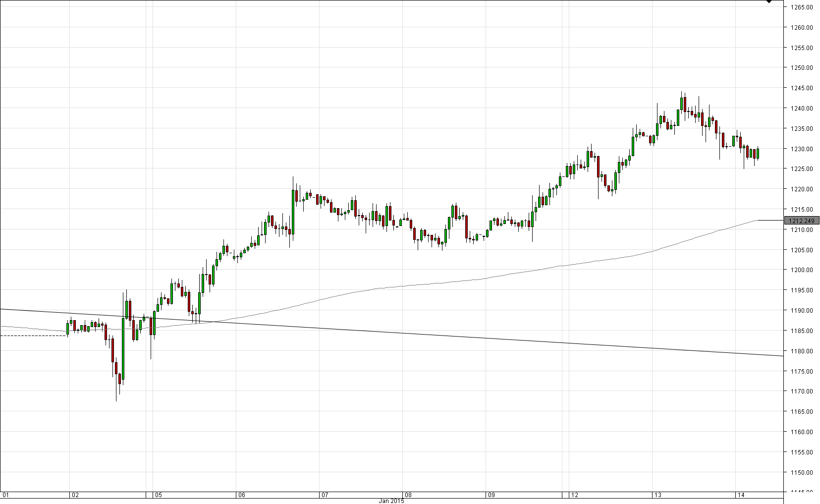Select the dashed horizontal line at left edge
Viewport: 820px width, 504px height.
coord(33,336)
